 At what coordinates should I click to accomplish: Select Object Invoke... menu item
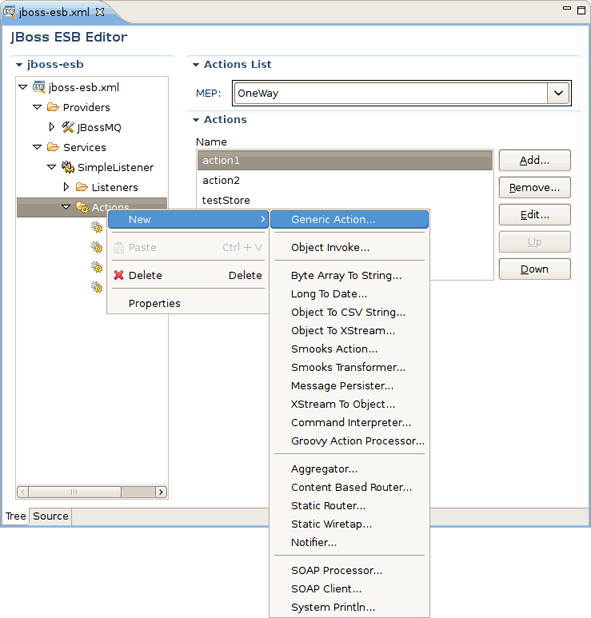tap(349, 247)
